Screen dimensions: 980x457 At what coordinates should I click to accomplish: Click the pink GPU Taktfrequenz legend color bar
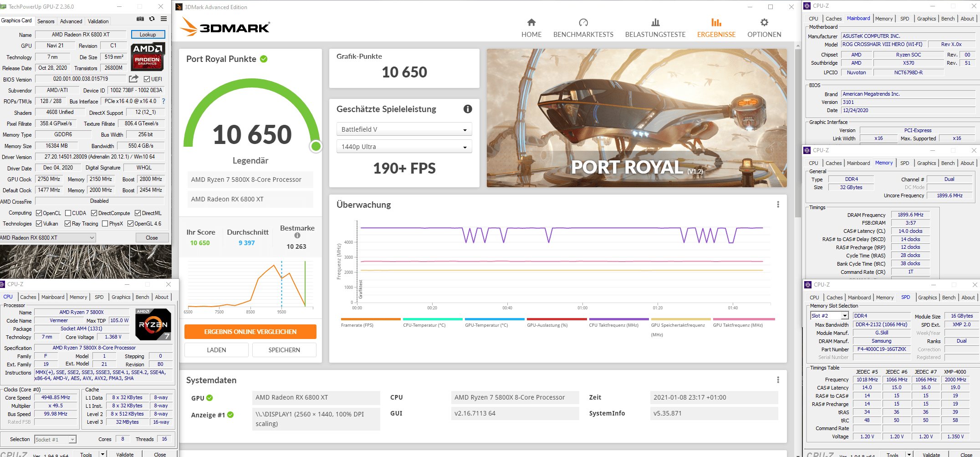(x=744, y=319)
